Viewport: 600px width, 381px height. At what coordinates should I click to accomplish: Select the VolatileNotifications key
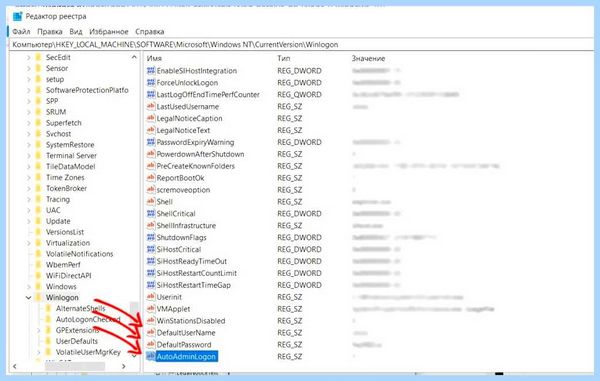click(80, 254)
